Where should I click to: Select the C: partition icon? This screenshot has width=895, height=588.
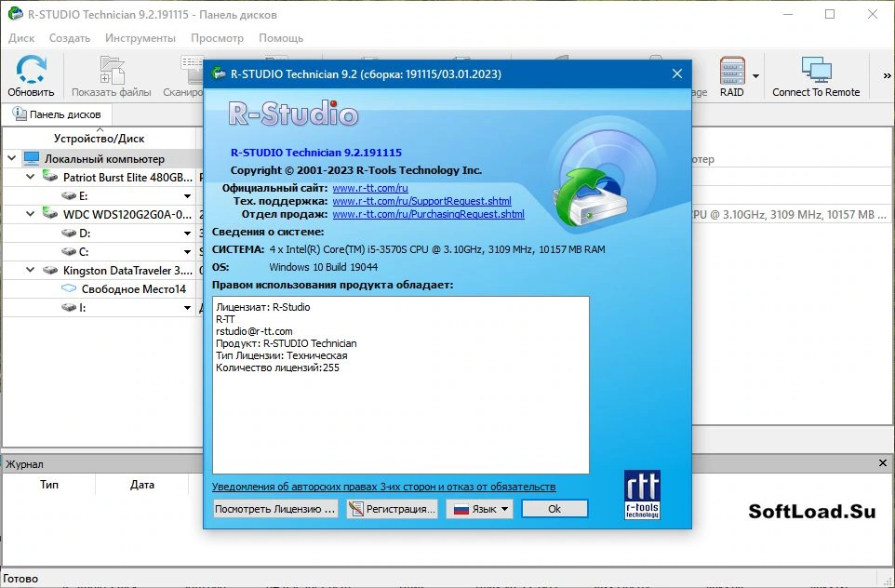tap(69, 252)
